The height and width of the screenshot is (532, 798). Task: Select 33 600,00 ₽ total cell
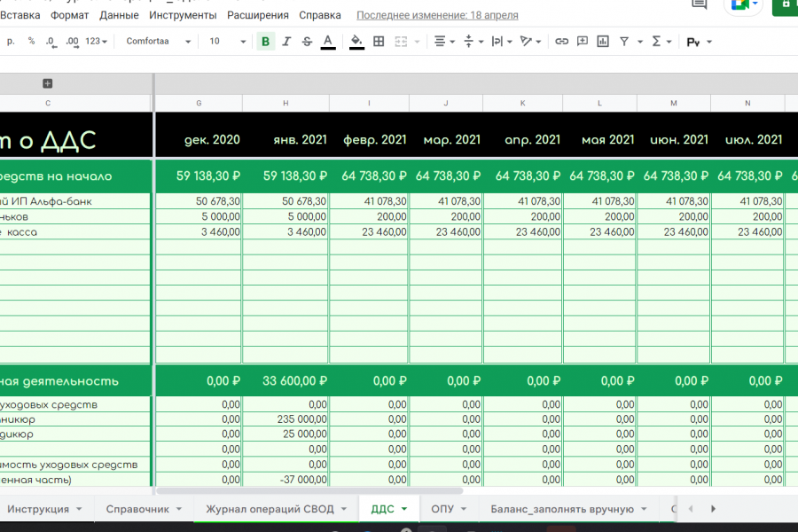point(286,380)
